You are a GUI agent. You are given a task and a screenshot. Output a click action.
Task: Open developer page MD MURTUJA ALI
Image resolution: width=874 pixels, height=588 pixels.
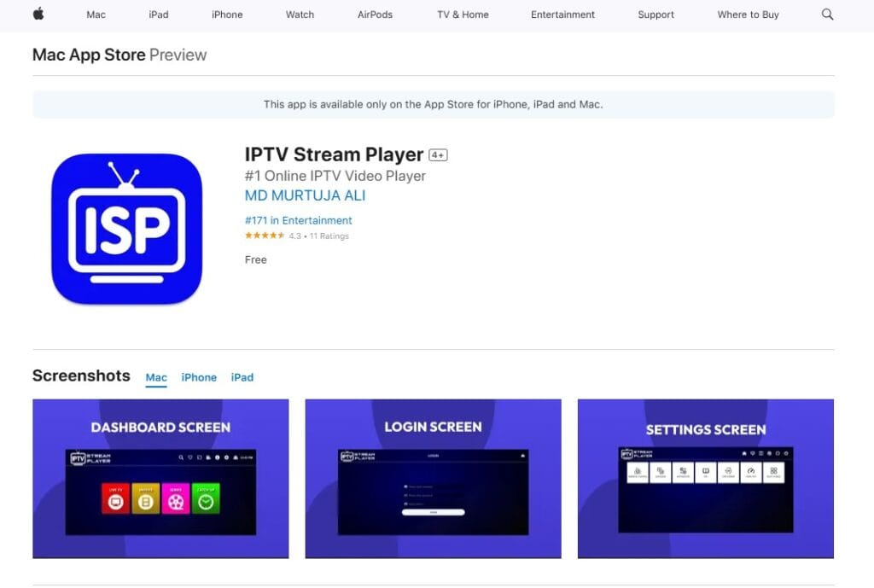305,195
